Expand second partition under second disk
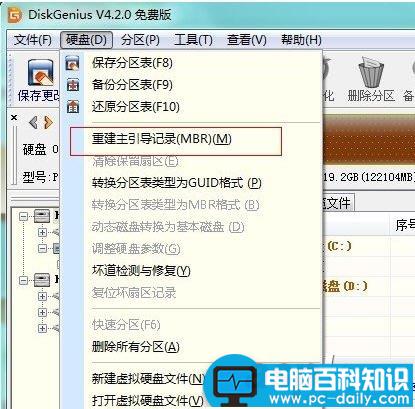Image resolution: width=415 pixels, height=409 pixels. pyautogui.click(x=42, y=312)
